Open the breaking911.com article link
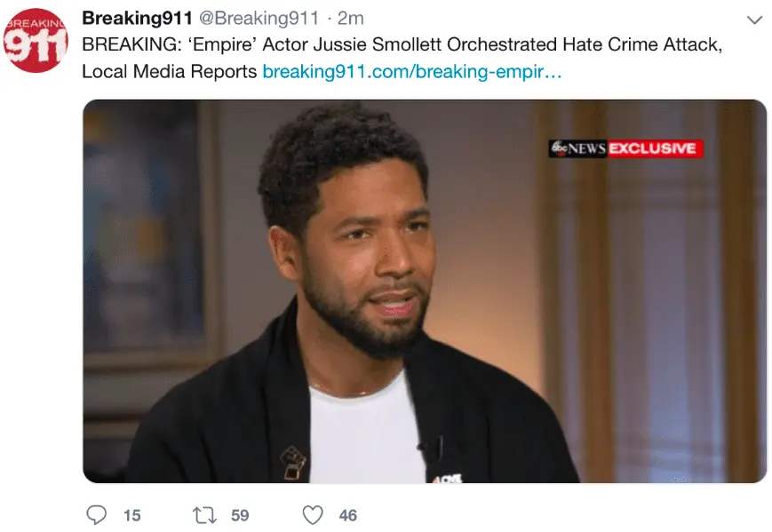The width and height of the screenshot is (772, 532). click(412, 71)
